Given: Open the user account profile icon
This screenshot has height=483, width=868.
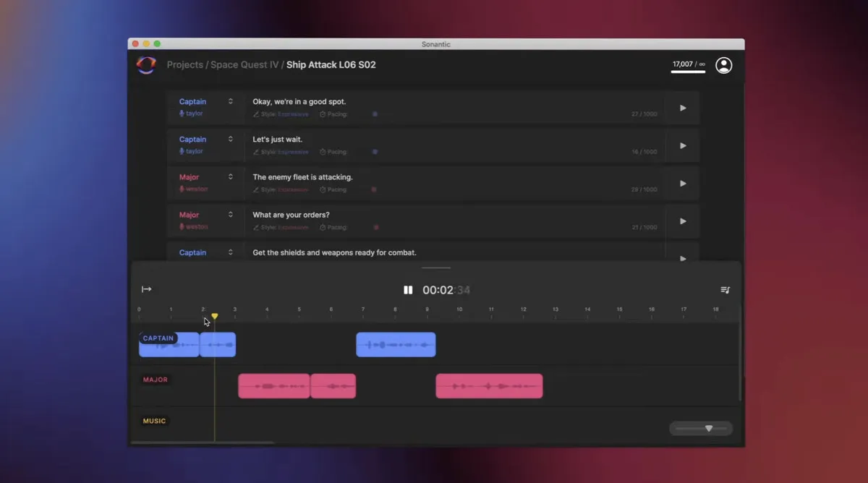Looking at the screenshot, I should pyautogui.click(x=723, y=65).
